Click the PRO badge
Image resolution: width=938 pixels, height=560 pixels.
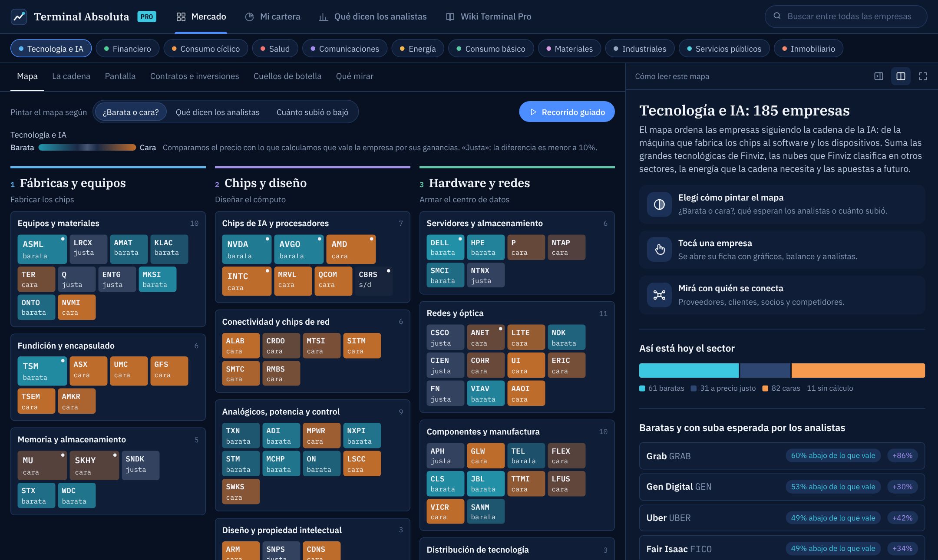click(x=147, y=17)
